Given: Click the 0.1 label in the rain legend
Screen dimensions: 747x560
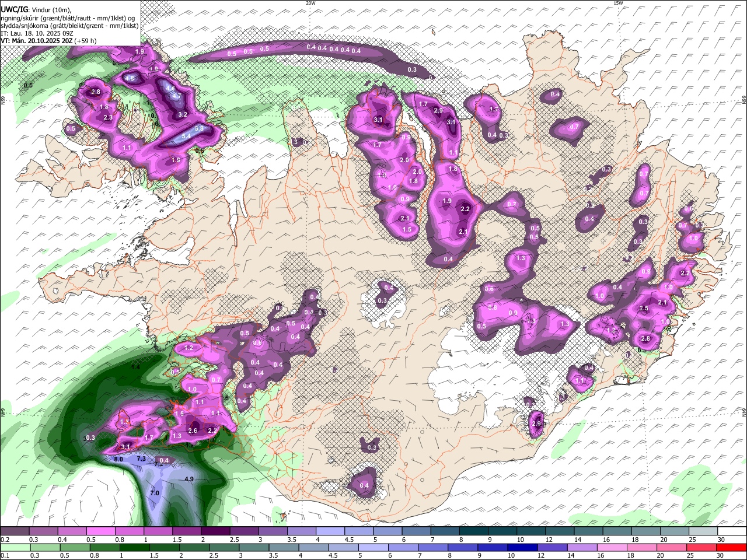Looking at the screenshot, I should pos(5,554).
